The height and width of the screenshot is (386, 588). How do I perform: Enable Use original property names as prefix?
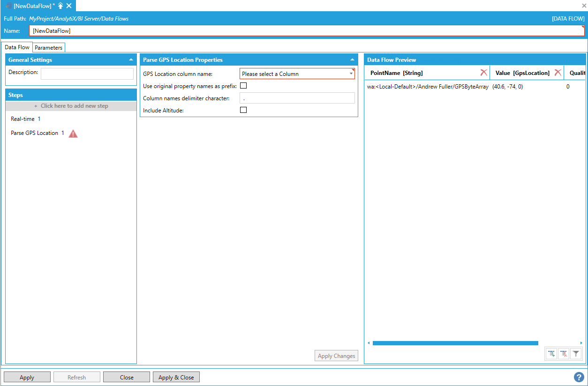[243, 86]
